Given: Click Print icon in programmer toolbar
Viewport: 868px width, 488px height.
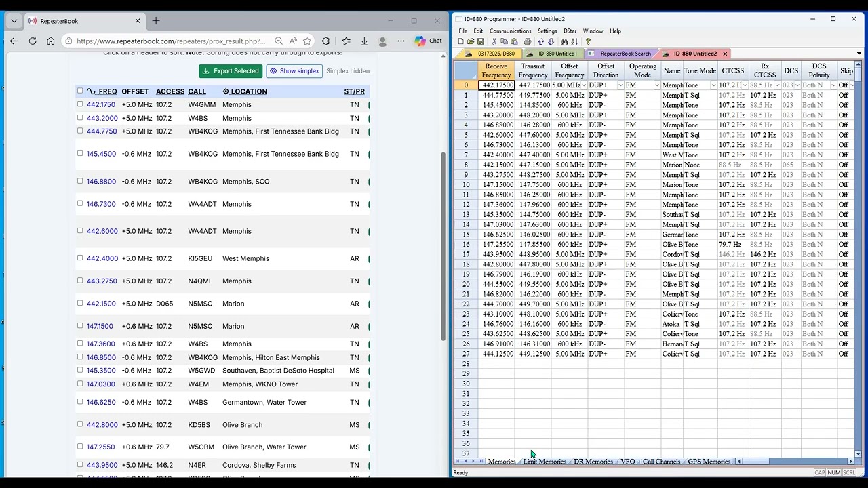Looking at the screenshot, I should point(527,41).
